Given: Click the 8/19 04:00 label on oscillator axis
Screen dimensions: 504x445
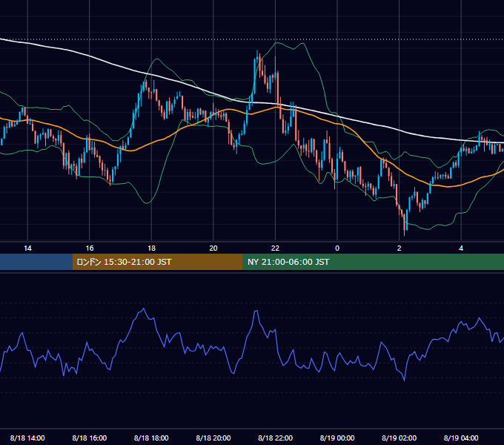Looking at the screenshot, I should click(461, 438).
